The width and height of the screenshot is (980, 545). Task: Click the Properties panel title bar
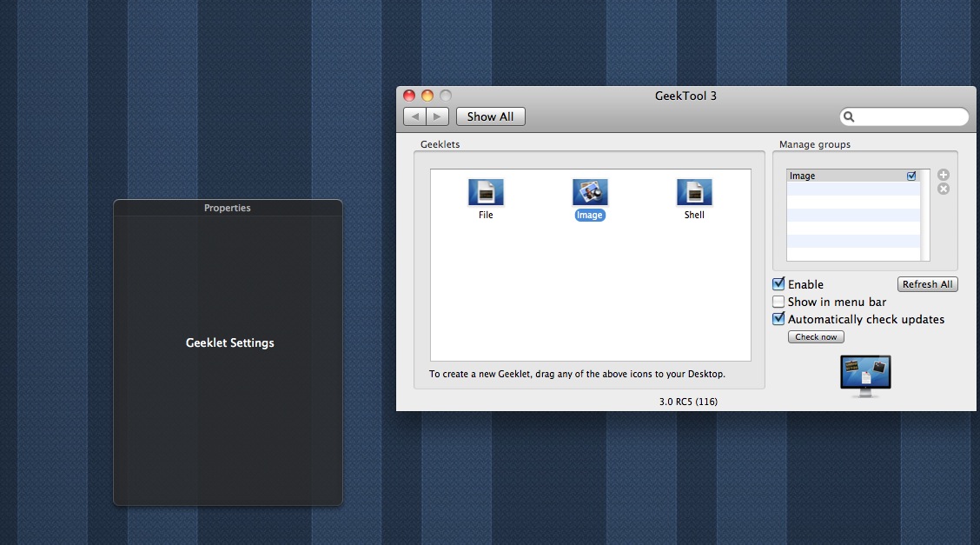228,208
